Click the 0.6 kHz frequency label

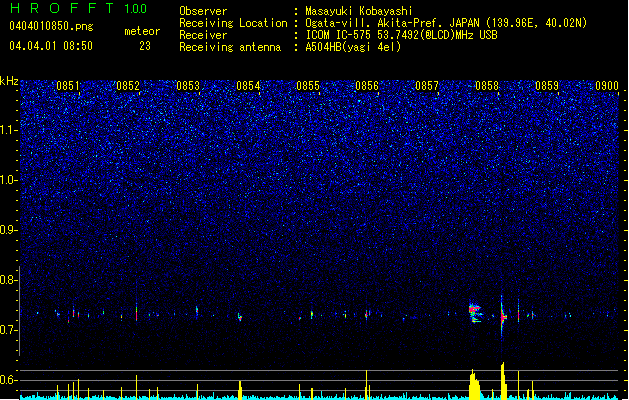[x=8, y=380]
